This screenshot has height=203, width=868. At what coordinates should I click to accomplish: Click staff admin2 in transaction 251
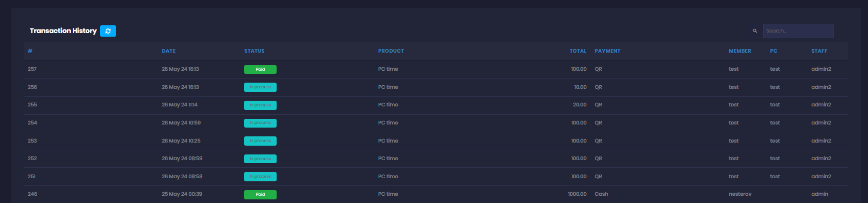[821, 177]
